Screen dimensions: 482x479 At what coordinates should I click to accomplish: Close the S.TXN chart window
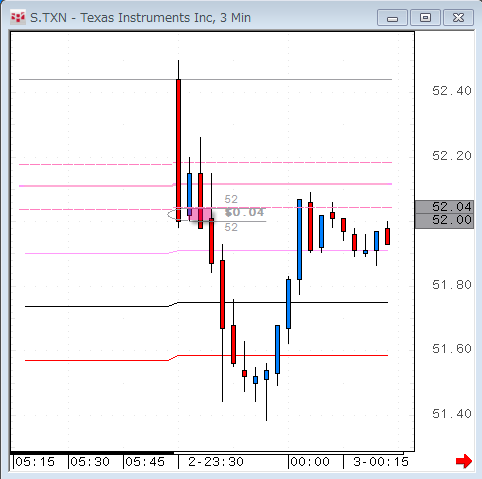click(459, 18)
